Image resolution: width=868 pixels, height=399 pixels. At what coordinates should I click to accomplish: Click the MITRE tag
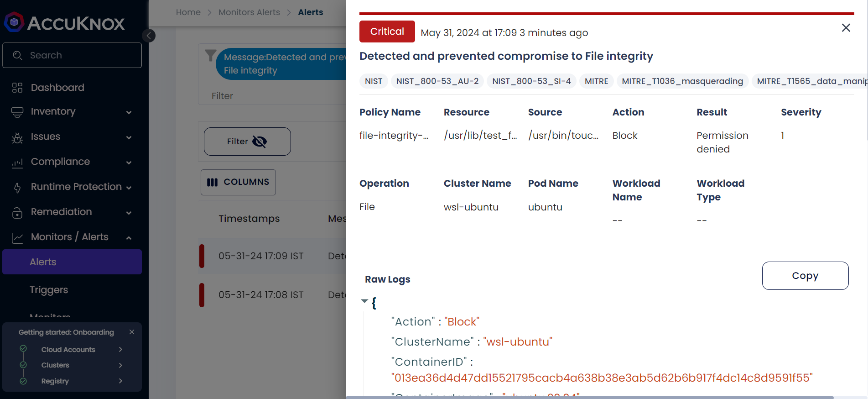[x=596, y=81]
